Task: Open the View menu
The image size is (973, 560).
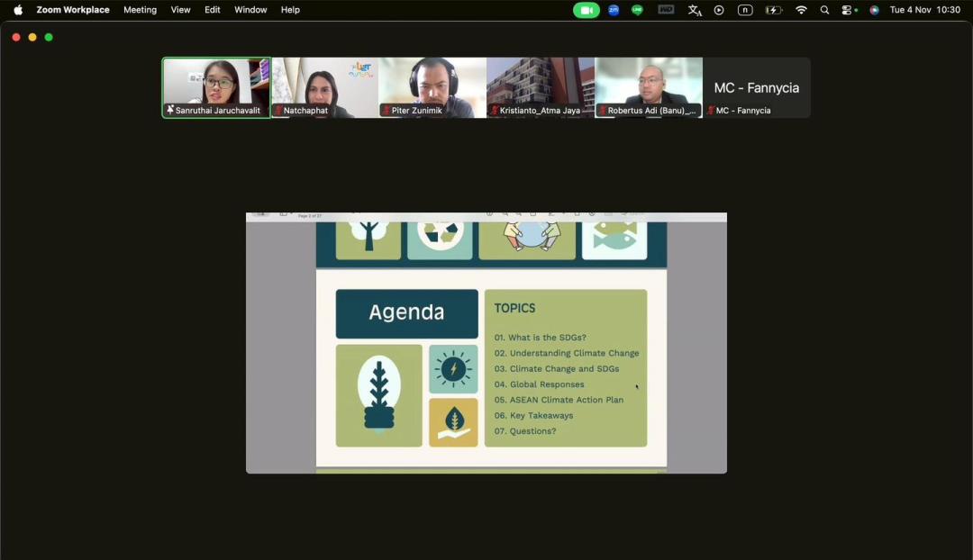Action: (180, 10)
